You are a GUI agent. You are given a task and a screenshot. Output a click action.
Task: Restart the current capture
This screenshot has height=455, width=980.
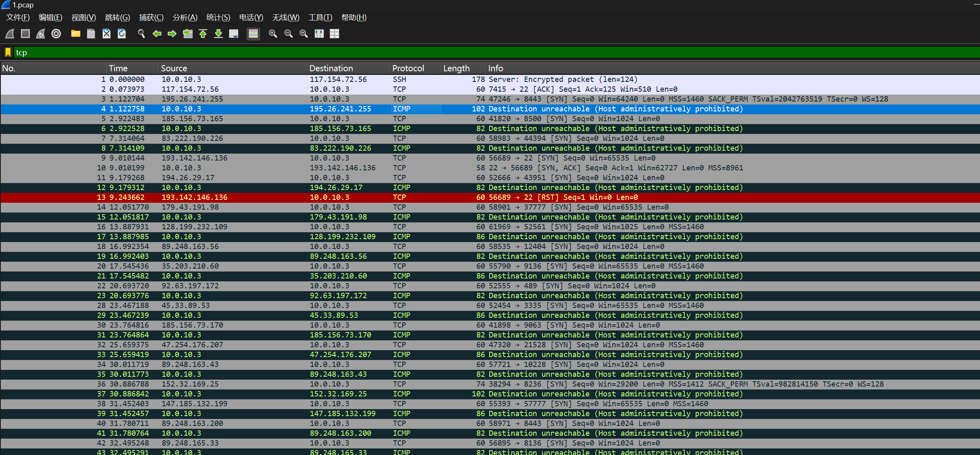point(41,34)
